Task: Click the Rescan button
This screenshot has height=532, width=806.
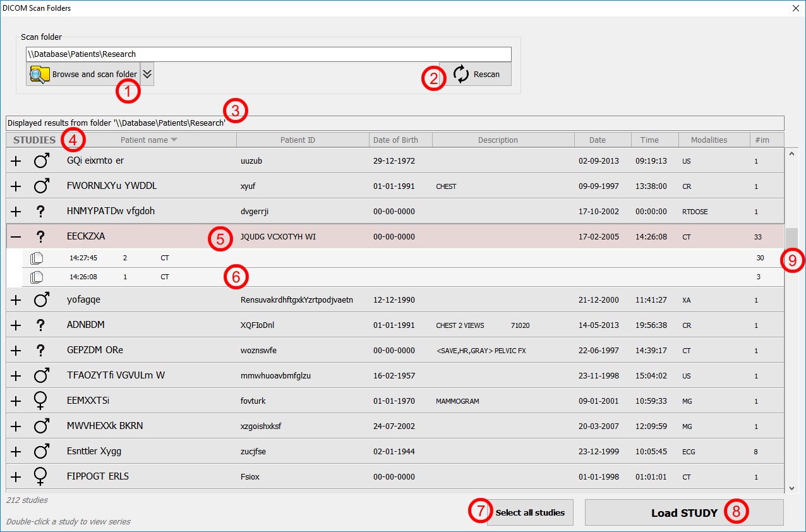Action: click(476, 74)
